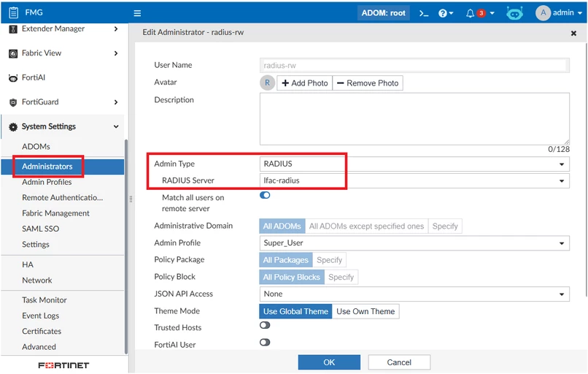Click the OK button
This screenshot has width=588, height=374.
pyautogui.click(x=329, y=362)
